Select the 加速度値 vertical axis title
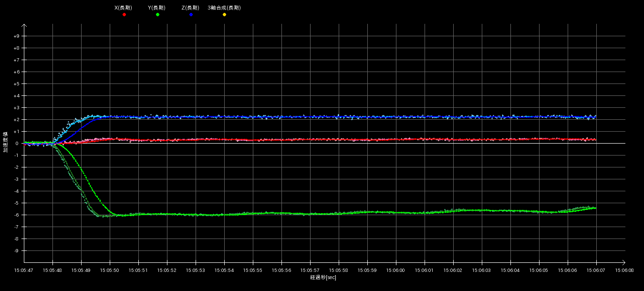 pos(6,143)
